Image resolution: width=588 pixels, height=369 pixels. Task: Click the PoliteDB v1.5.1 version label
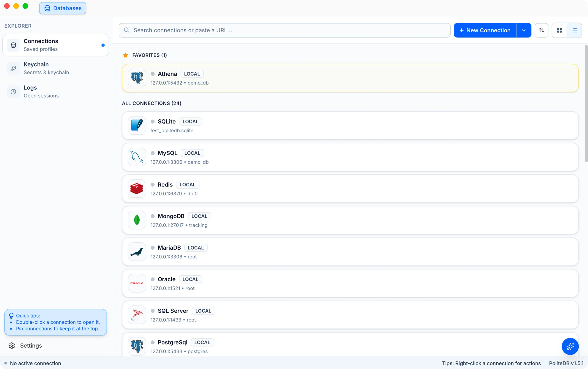coord(566,363)
